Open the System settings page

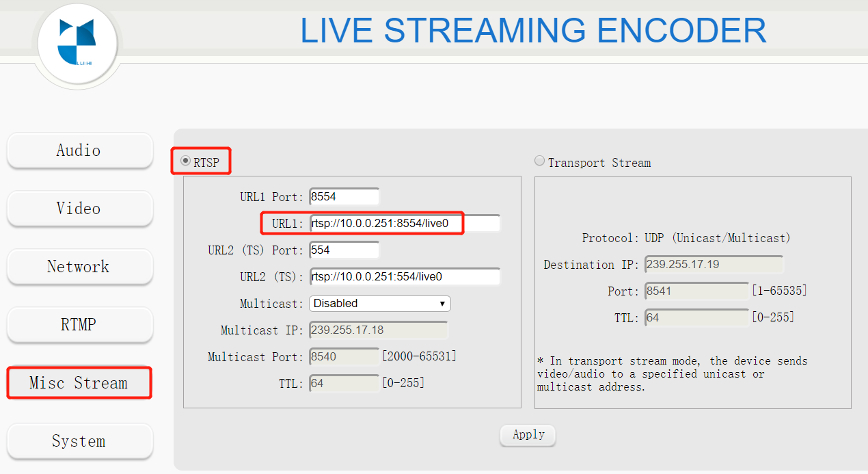coord(79,441)
